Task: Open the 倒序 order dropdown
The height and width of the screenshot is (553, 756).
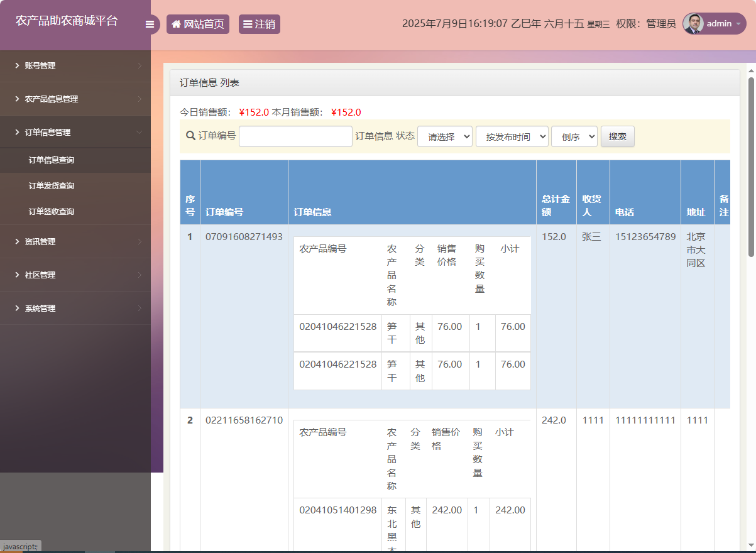Action: [x=574, y=136]
